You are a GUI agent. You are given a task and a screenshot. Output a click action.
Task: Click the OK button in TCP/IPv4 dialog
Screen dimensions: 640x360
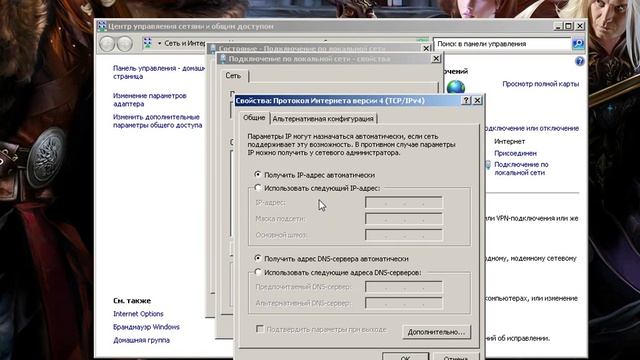tap(405, 356)
